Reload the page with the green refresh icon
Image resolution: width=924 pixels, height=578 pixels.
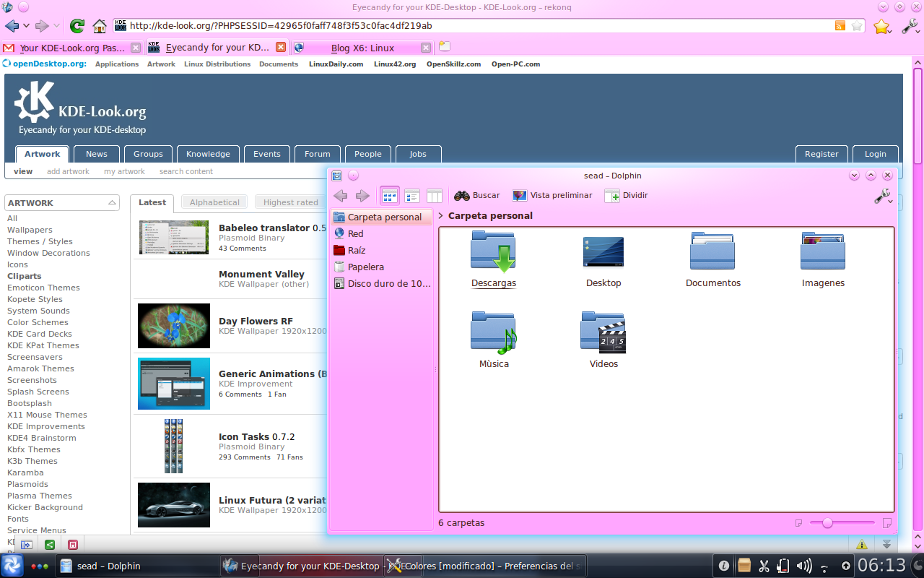(x=77, y=26)
